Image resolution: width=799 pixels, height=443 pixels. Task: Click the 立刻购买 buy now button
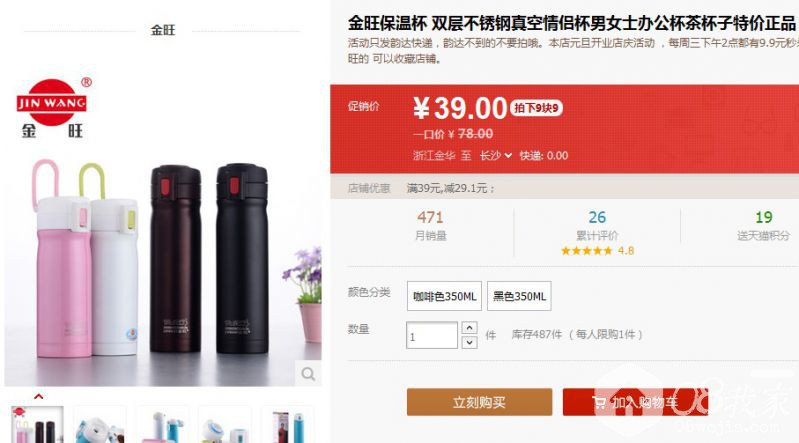tap(479, 402)
